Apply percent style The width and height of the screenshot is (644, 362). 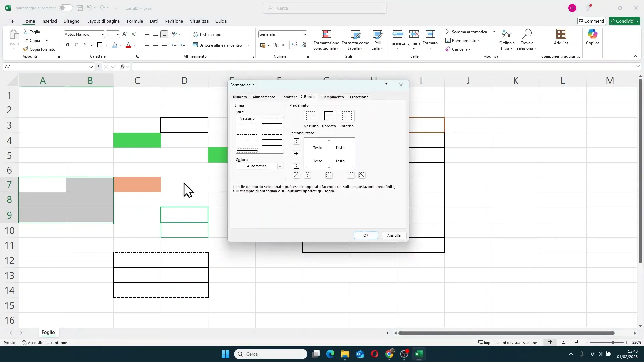(276, 45)
